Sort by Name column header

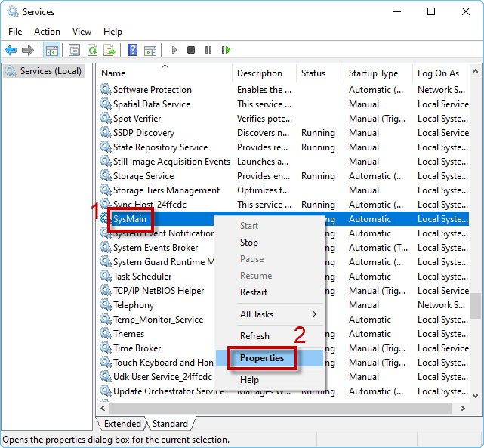[x=165, y=73]
